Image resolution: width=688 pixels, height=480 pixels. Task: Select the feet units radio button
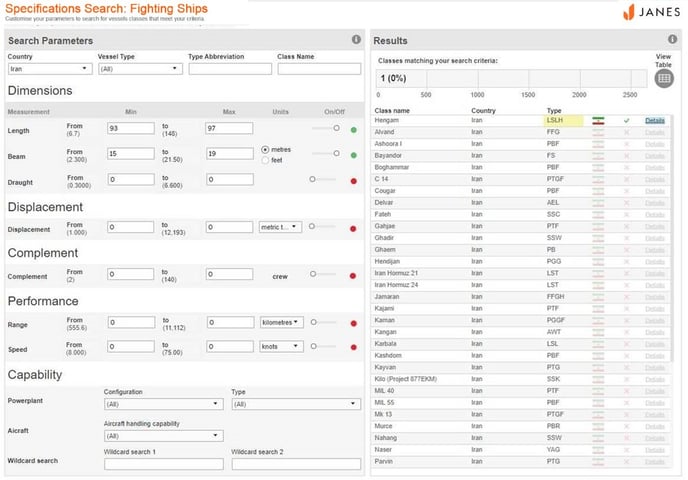[x=264, y=160]
